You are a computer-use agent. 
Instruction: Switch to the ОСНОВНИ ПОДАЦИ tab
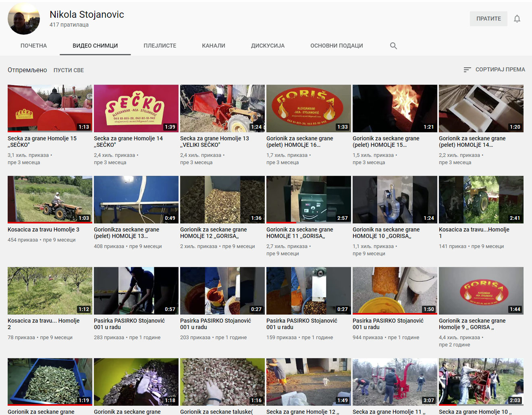coord(337,46)
